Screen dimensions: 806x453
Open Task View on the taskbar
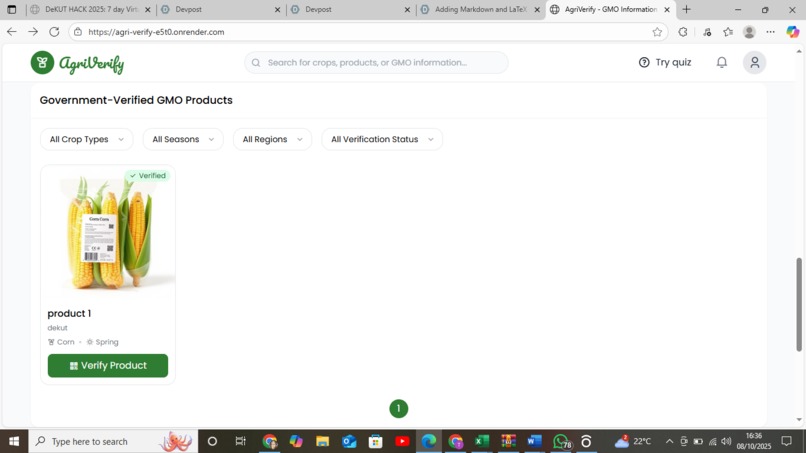(240, 441)
